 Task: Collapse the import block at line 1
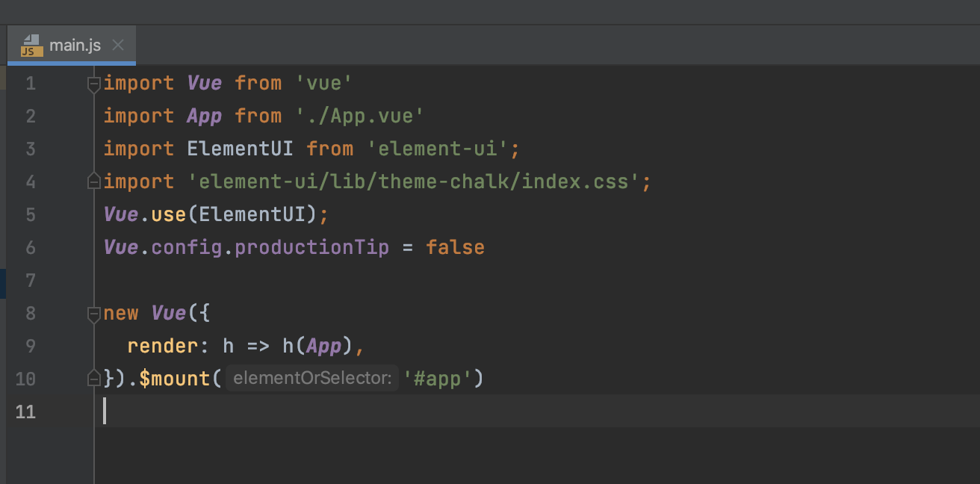(94, 84)
